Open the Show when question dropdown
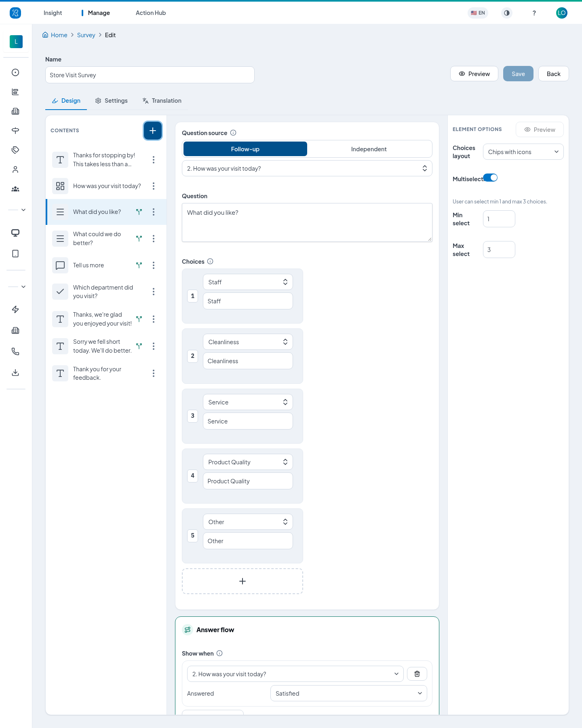The image size is (582, 728). click(295, 674)
